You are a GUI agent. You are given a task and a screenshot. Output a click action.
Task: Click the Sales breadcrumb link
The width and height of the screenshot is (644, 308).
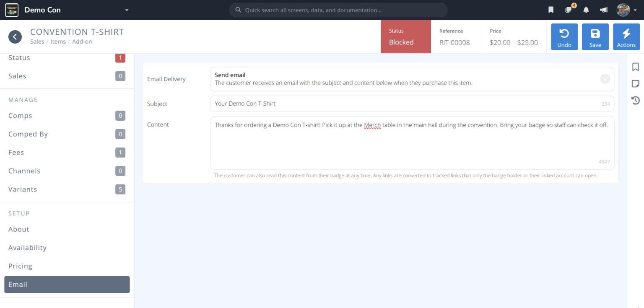pyautogui.click(x=37, y=41)
